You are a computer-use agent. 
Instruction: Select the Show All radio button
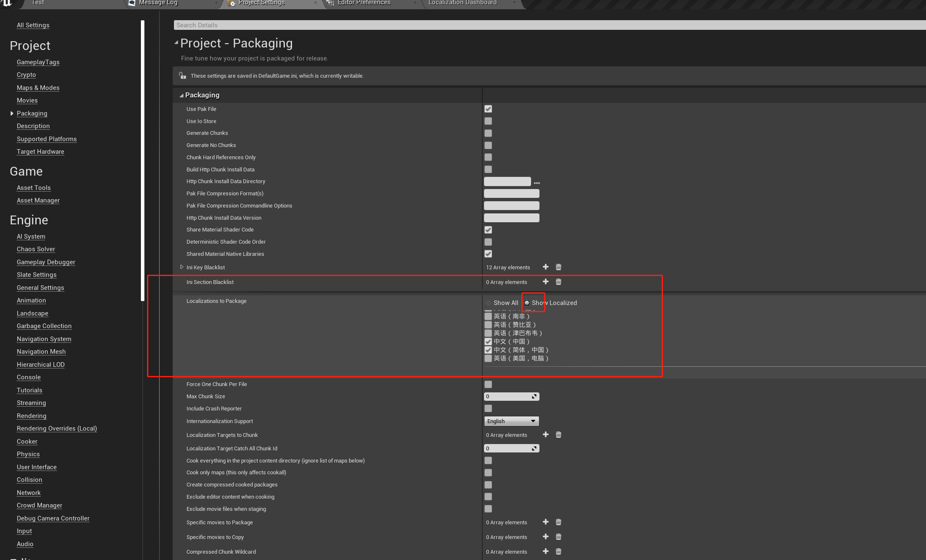(x=488, y=303)
